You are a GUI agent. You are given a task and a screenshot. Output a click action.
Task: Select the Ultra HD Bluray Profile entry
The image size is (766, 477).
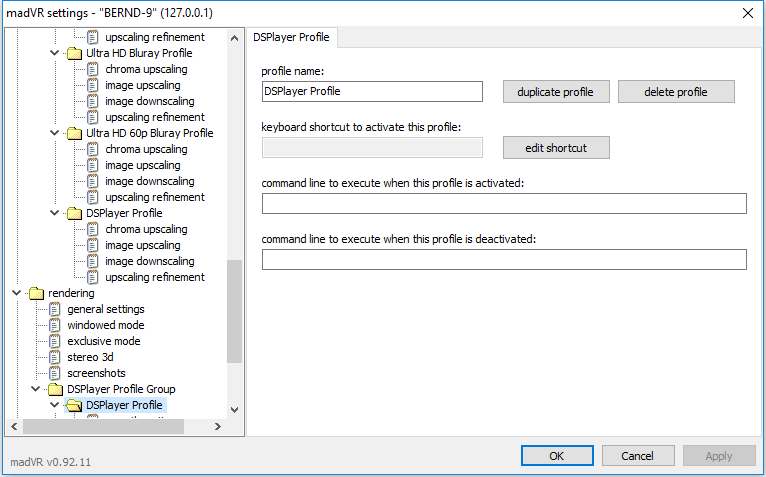[x=139, y=53]
